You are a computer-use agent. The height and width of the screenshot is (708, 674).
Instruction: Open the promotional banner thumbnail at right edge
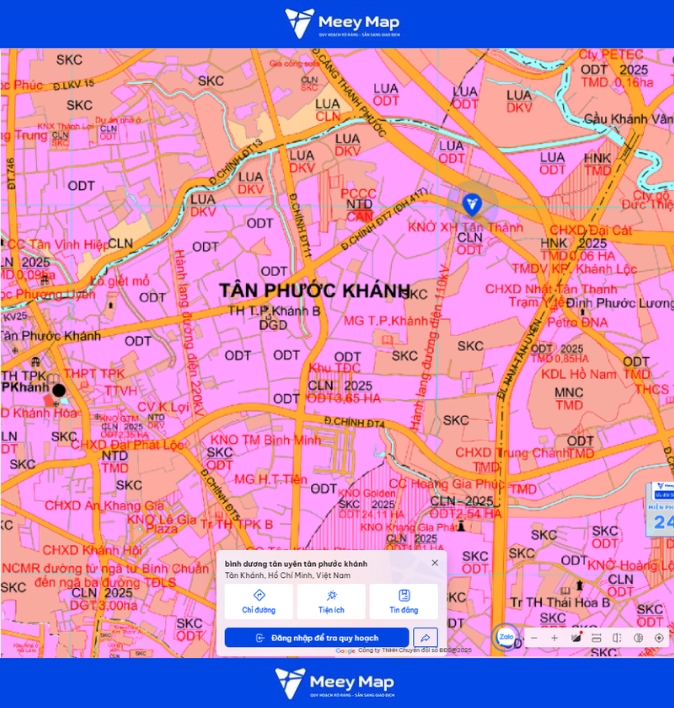click(660, 509)
